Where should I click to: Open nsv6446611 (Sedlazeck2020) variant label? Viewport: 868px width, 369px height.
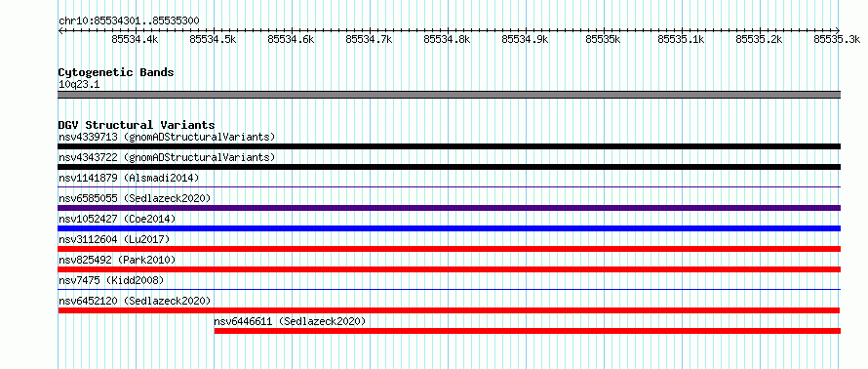[x=290, y=321]
